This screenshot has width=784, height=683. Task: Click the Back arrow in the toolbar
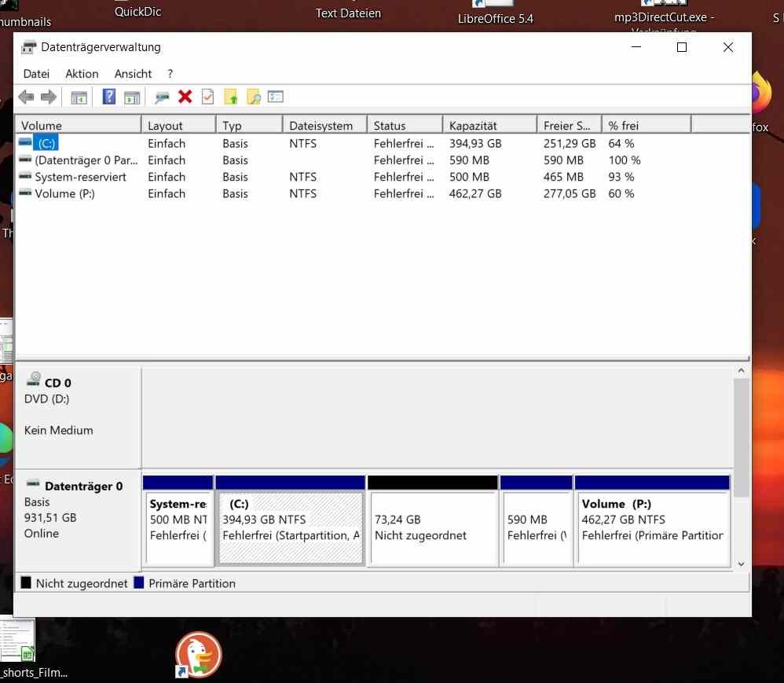[26, 97]
